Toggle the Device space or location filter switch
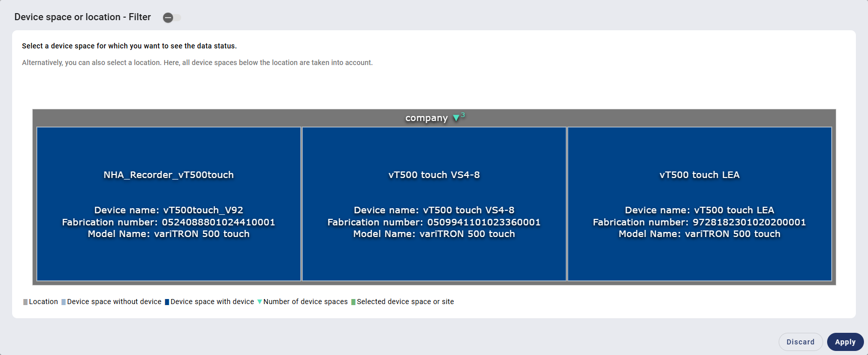 [x=172, y=18]
